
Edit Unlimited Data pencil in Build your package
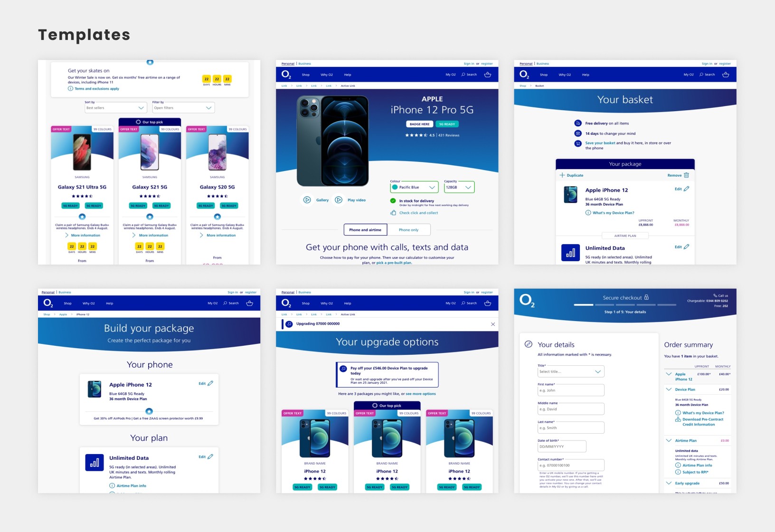point(210,456)
